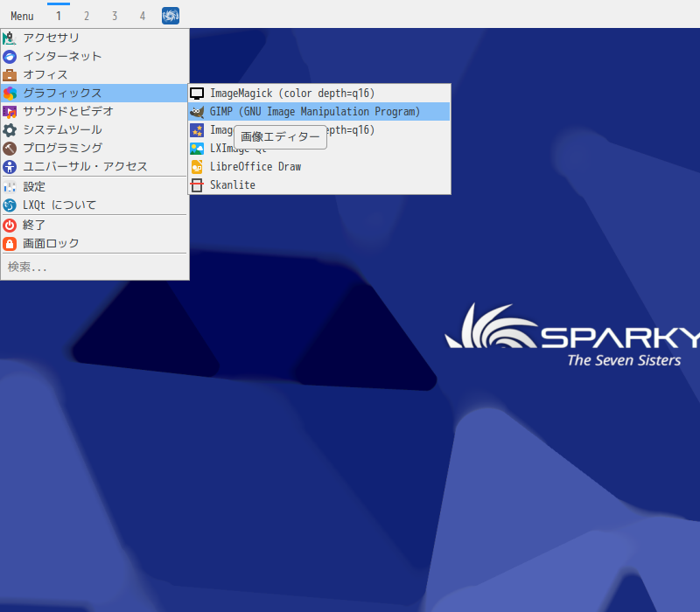700x612 pixels.
Task: Open the Menu button in the panel
Action: pyautogui.click(x=22, y=16)
